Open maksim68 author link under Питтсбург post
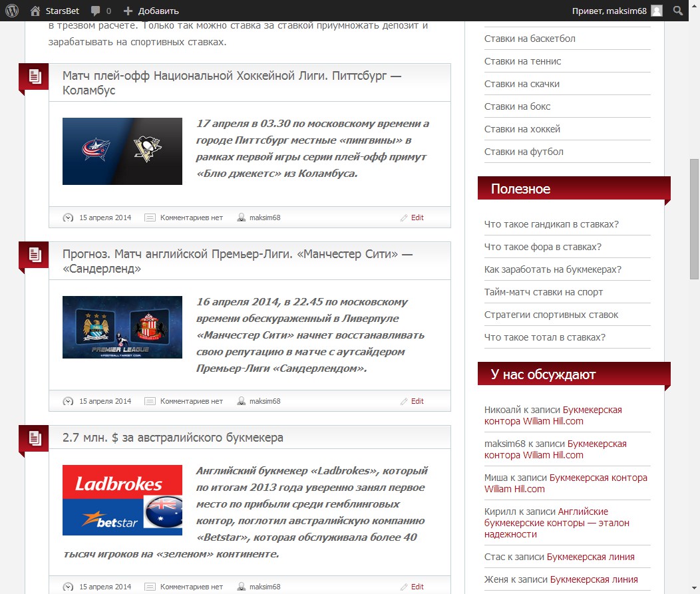This screenshot has height=594, width=700. 265,218
